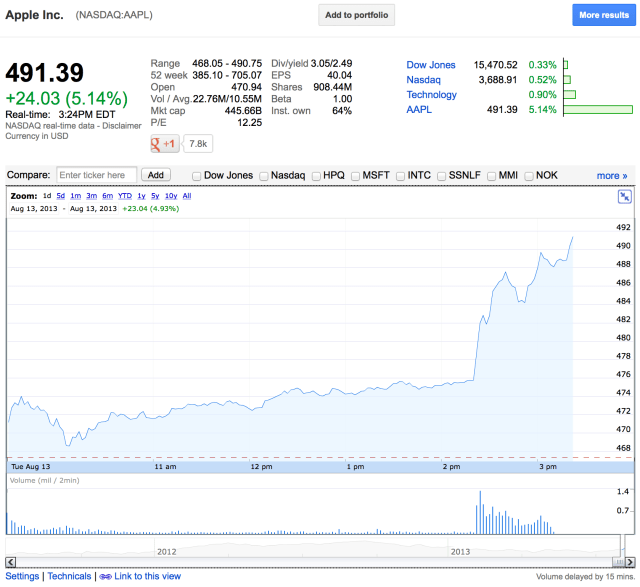Click scrollbar right arrow below chart
The height and width of the screenshot is (587, 640).
630,562
